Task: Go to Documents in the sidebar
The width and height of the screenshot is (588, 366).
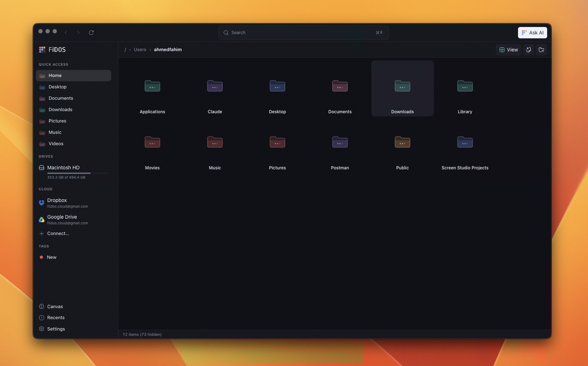Action: click(x=74, y=98)
